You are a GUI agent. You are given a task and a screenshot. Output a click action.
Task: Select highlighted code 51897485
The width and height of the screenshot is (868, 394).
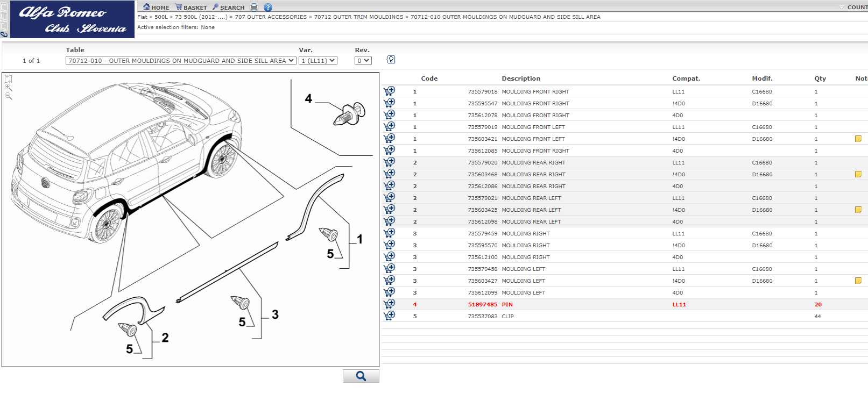click(x=483, y=304)
